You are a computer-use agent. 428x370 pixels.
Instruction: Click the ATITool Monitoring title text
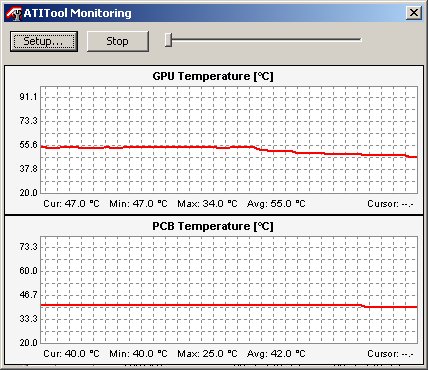coord(78,13)
